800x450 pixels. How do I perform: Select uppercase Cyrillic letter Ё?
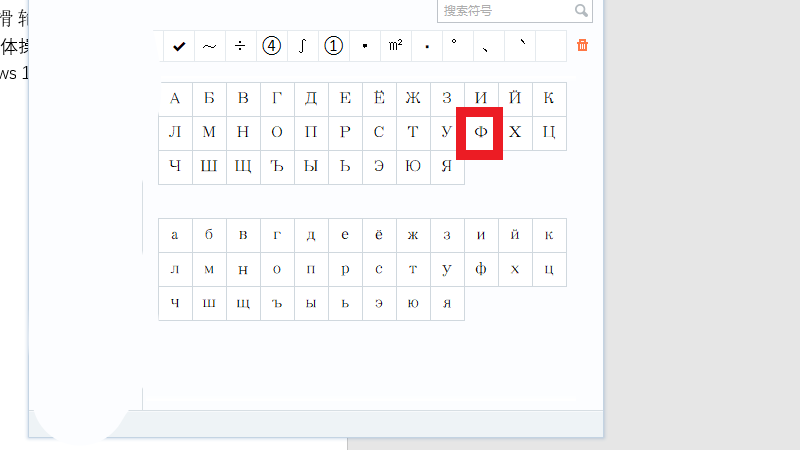(x=379, y=99)
